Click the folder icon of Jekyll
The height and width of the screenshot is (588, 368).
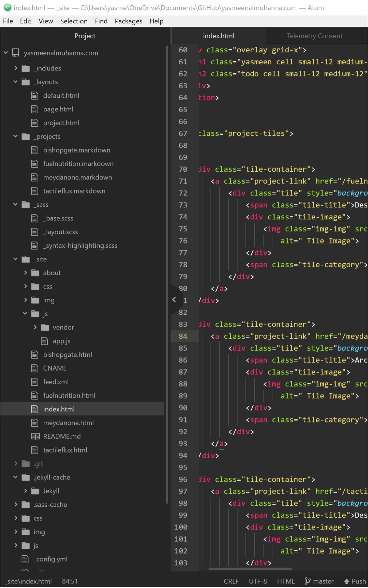35,491
